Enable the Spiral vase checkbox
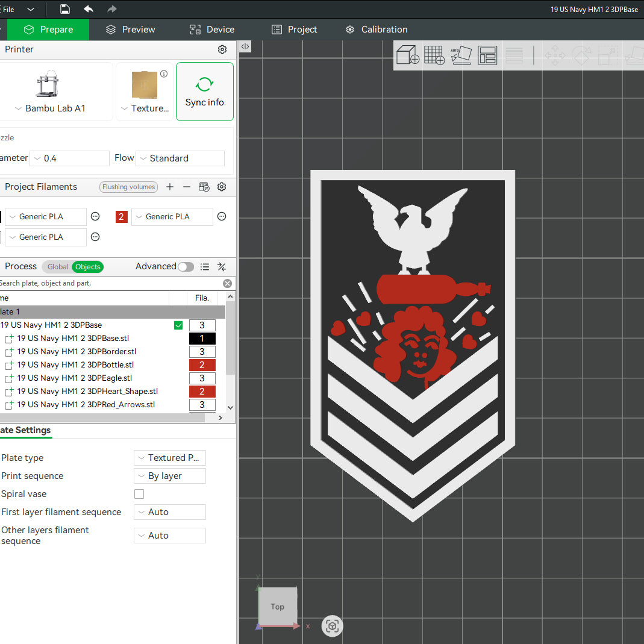 [139, 494]
